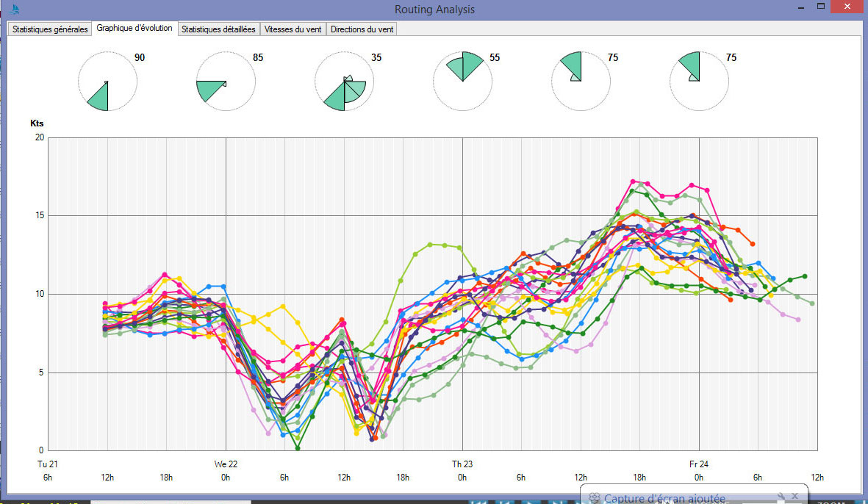This screenshot has width=868, height=504.
Task: Click the 'We 22' date axis label
Action: coord(226,464)
